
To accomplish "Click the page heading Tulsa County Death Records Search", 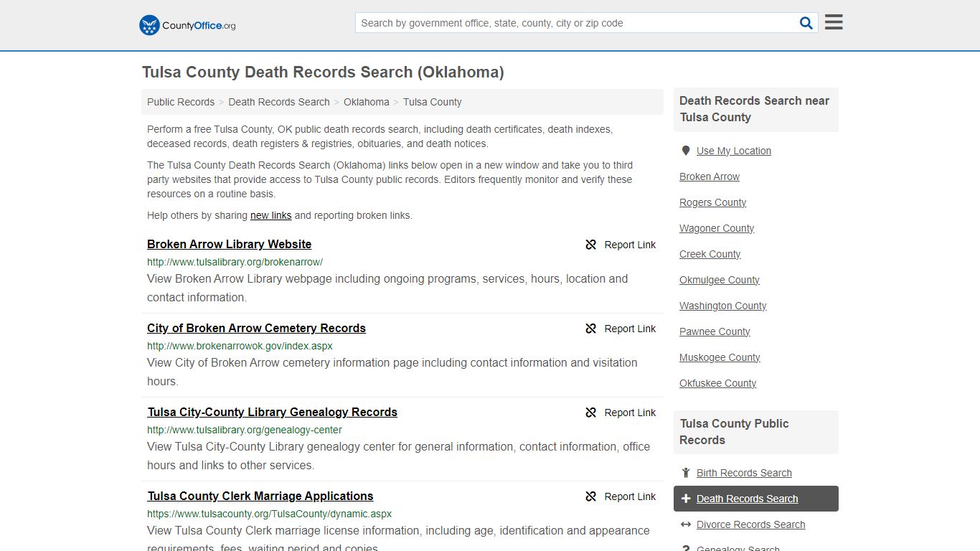I will (323, 72).
